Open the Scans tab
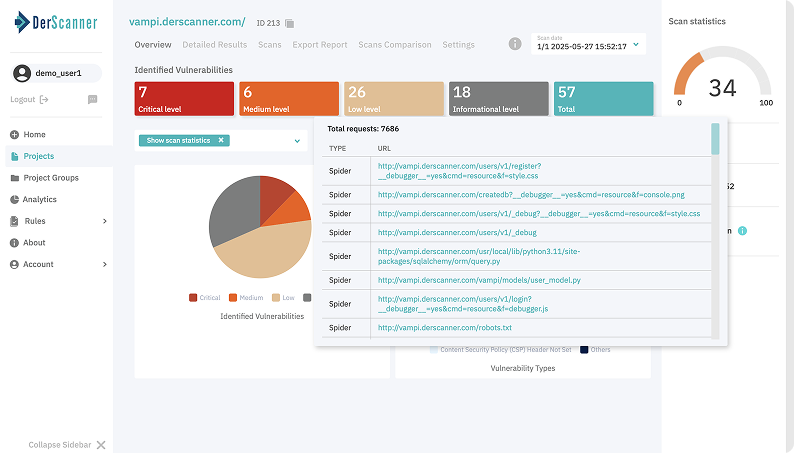794x453 pixels. (269, 45)
